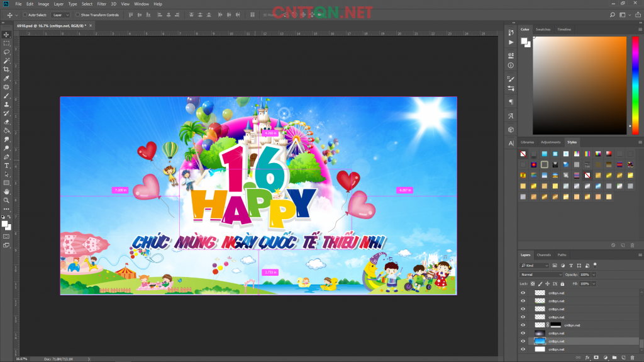Select the Eyedropper tool

pos(6,78)
